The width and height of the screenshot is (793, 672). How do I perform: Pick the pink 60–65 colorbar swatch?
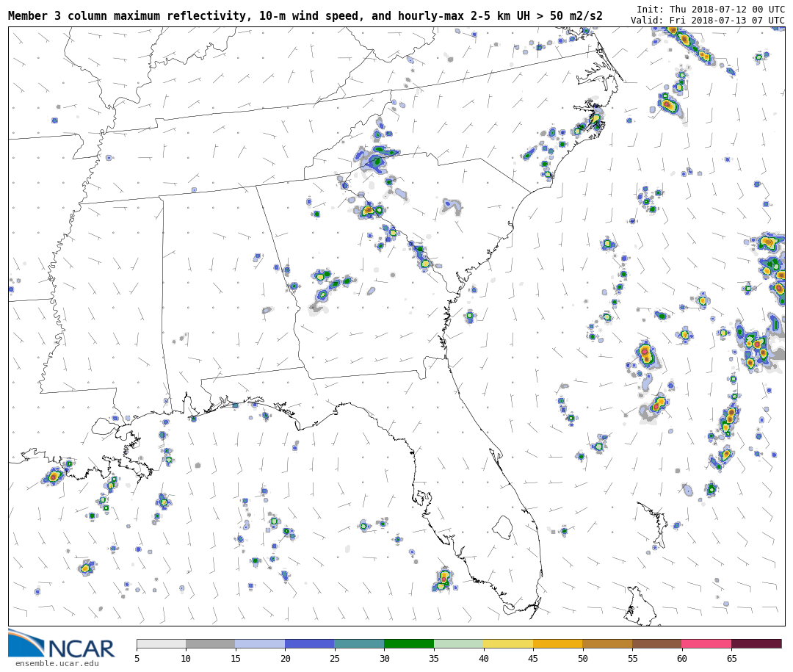pos(706,644)
